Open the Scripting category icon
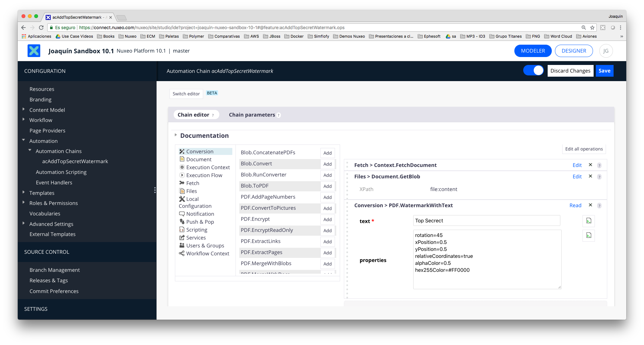 coord(182,230)
